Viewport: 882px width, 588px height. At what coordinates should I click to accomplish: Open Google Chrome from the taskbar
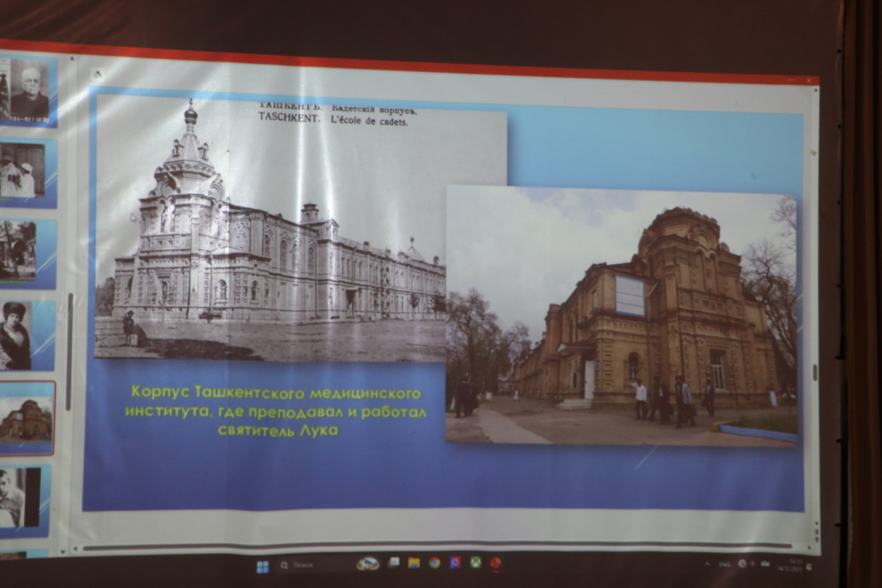(x=434, y=563)
